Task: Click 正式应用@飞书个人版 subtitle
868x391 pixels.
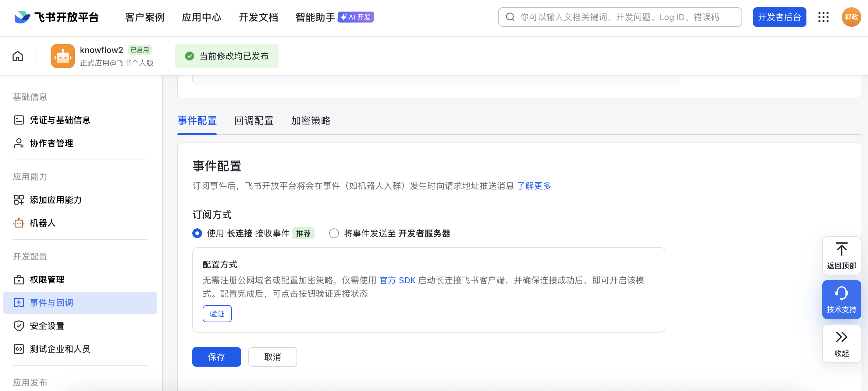Action: point(117,63)
